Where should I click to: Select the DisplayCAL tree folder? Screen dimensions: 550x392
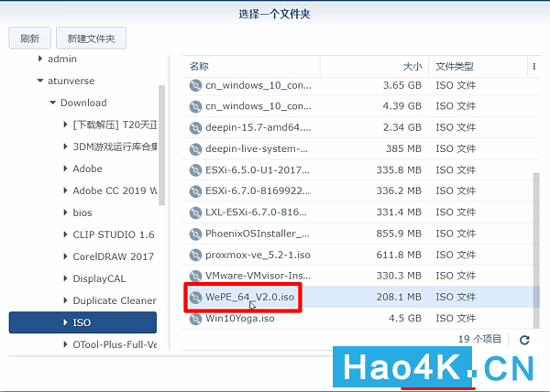(99, 278)
